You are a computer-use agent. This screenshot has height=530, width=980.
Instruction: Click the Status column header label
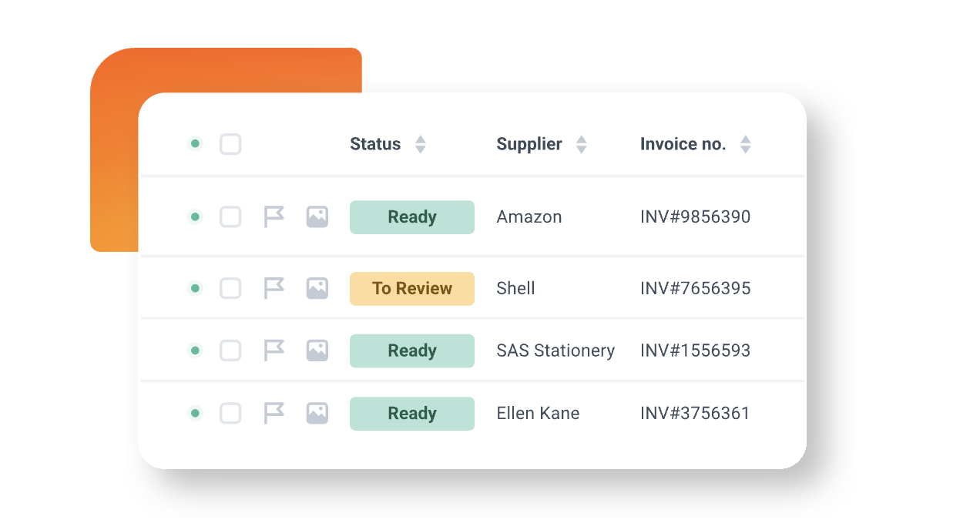[x=375, y=144]
